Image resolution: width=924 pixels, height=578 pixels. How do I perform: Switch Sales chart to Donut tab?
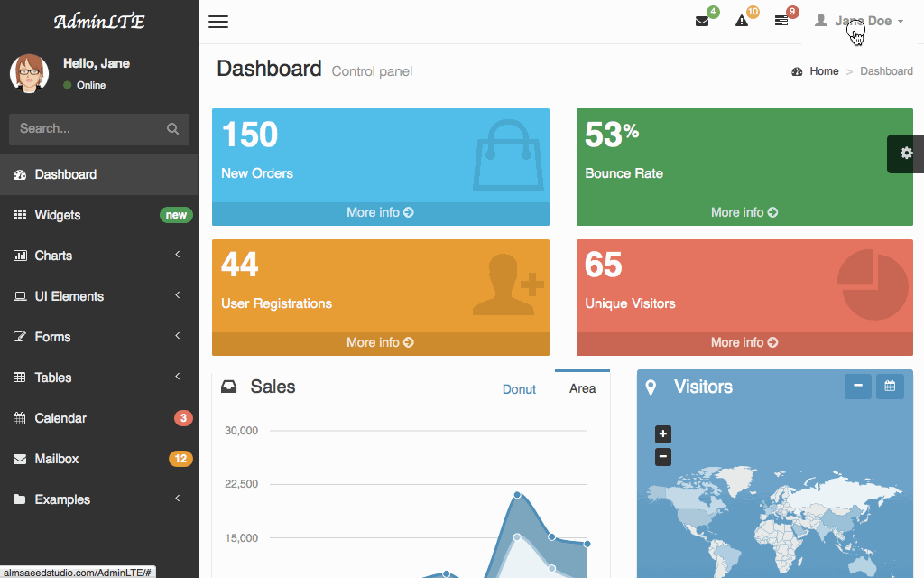click(519, 389)
